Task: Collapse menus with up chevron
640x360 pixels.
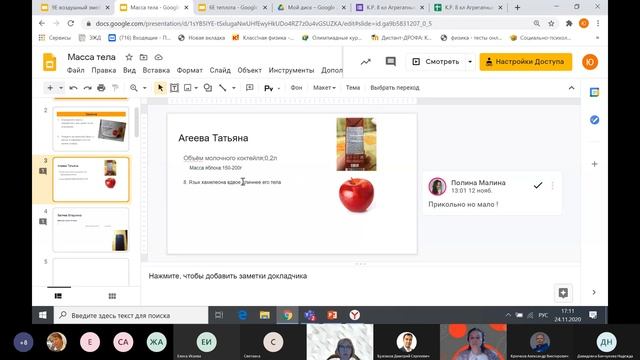Action: [571, 88]
